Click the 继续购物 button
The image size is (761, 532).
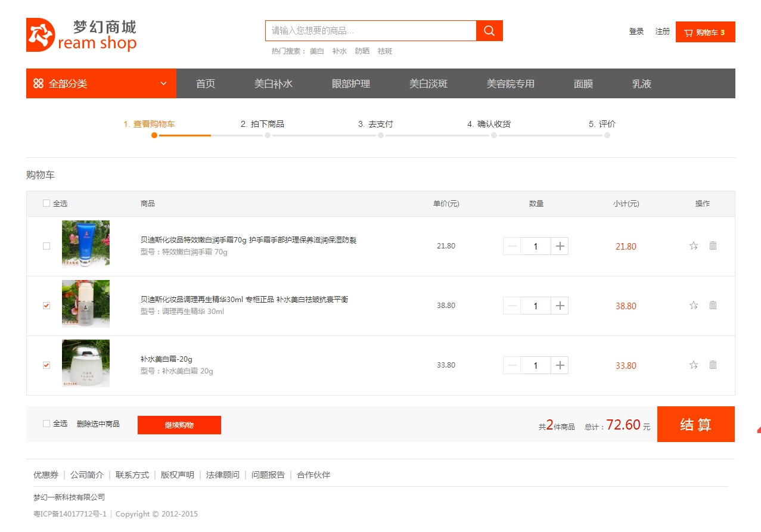[x=179, y=425]
